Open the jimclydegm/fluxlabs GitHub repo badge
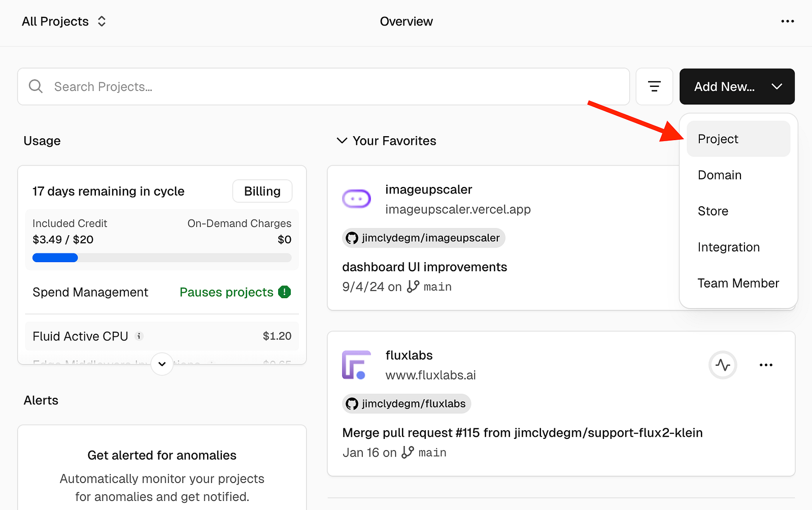Screen dimensions: 812x510 (x=407, y=403)
